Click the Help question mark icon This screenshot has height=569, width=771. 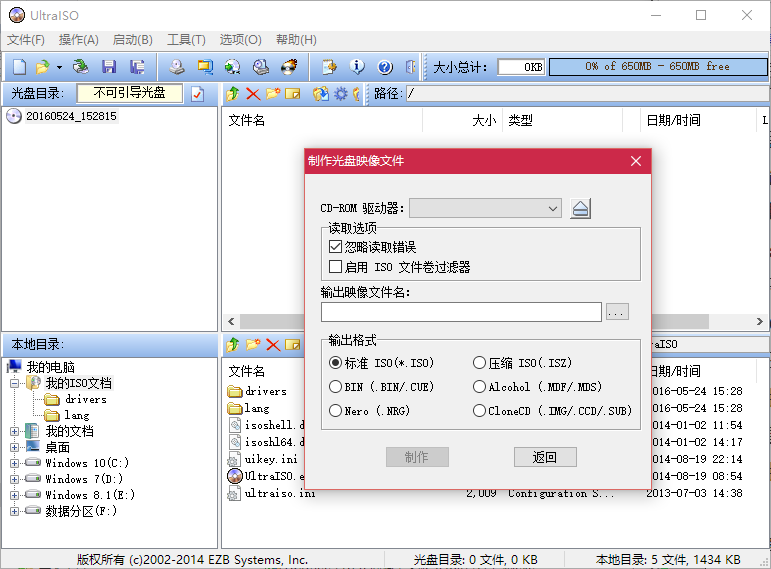coord(385,67)
